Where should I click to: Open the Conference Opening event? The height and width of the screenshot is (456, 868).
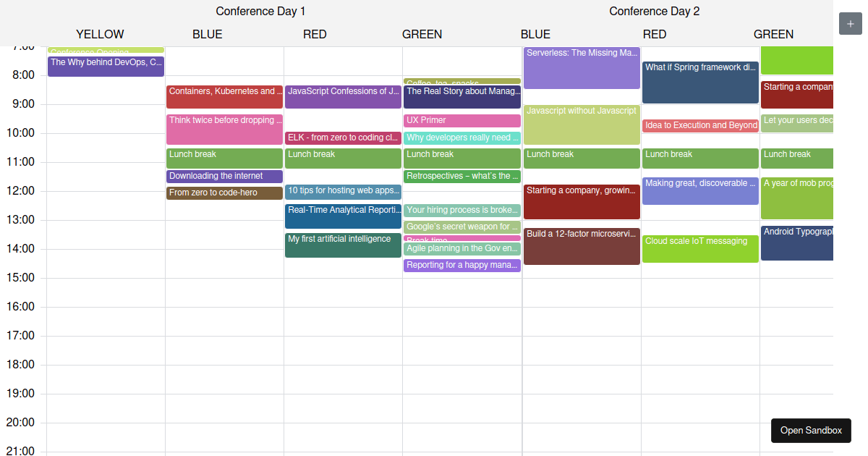click(x=106, y=51)
